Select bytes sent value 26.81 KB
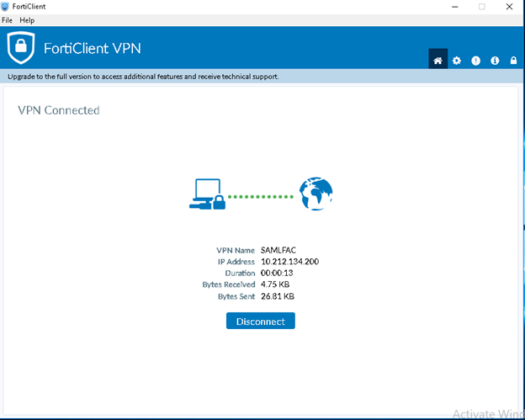Screen dimensions: 525x420 coord(278,296)
